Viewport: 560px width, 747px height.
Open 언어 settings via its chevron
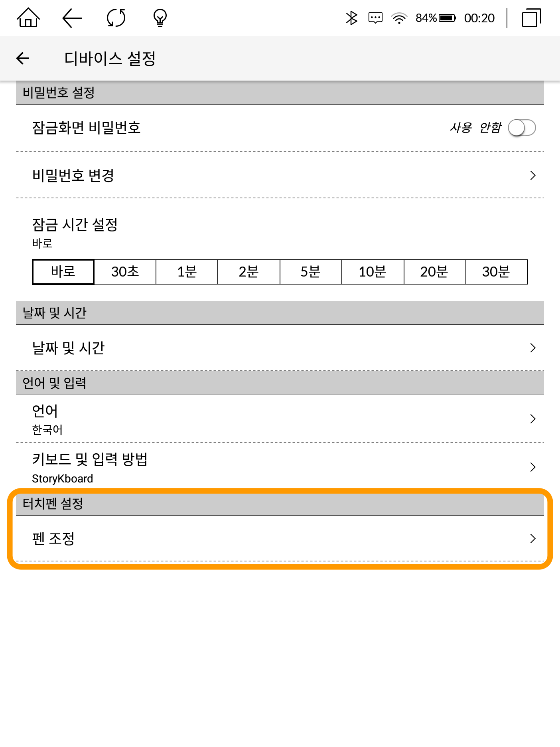pyautogui.click(x=532, y=419)
